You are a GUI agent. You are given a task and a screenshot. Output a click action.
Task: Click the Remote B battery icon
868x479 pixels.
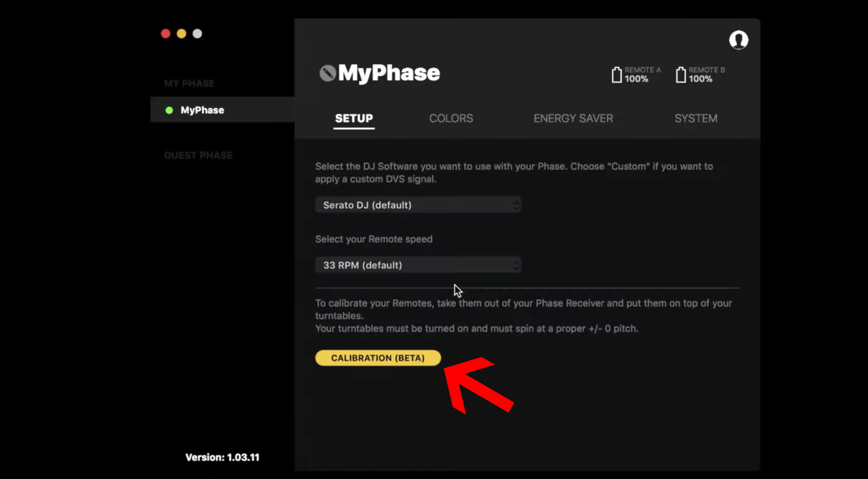pos(681,75)
